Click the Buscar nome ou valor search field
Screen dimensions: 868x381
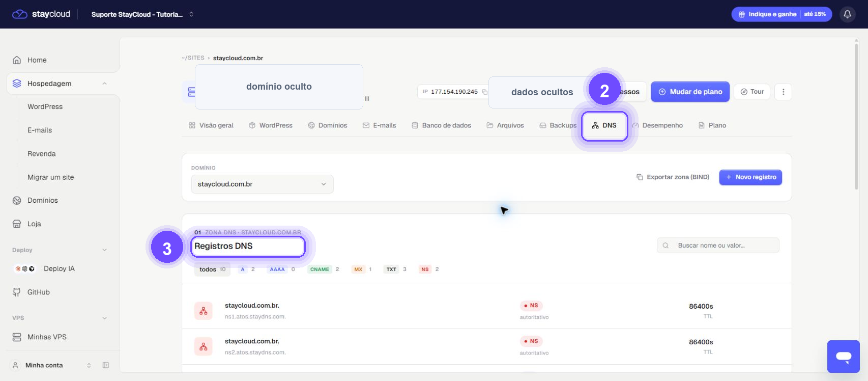pos(718,246)
